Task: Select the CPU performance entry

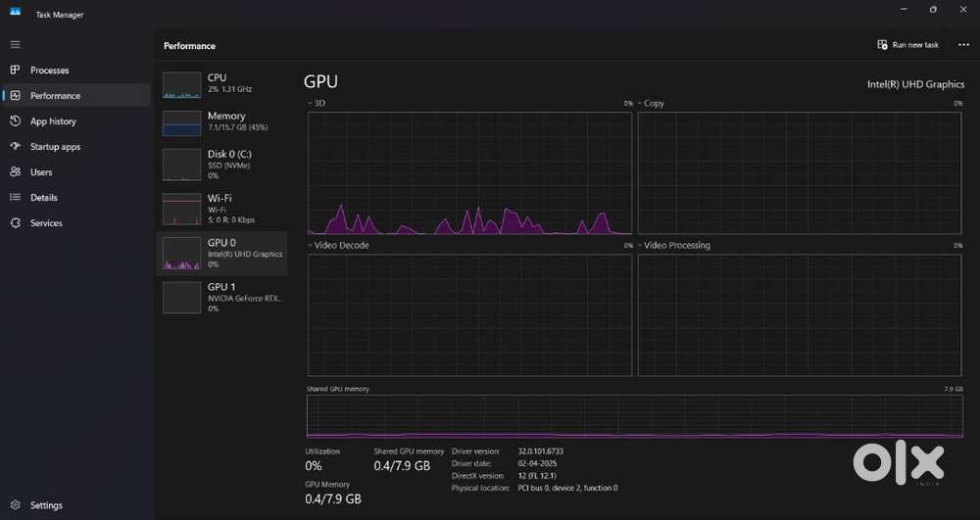Action: pyautogui.click(x=222, y=83)
